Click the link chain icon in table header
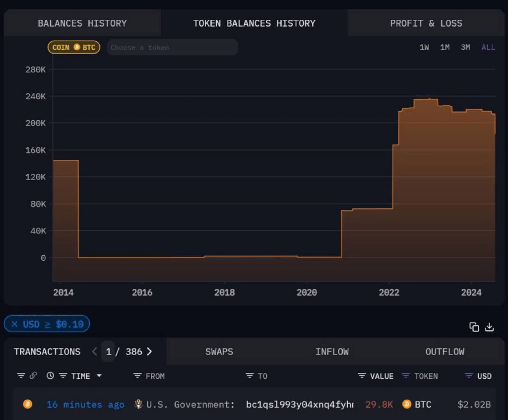This screenshot has height=420, width=508. click(33, 376)
